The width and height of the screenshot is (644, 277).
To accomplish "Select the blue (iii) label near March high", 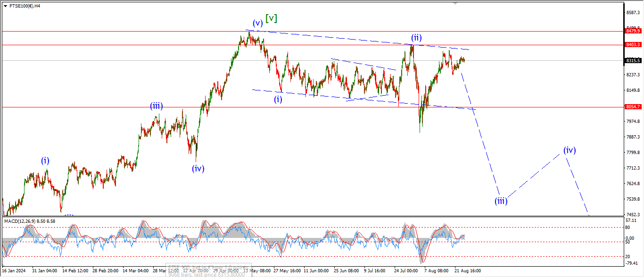I will click(157, 106).
